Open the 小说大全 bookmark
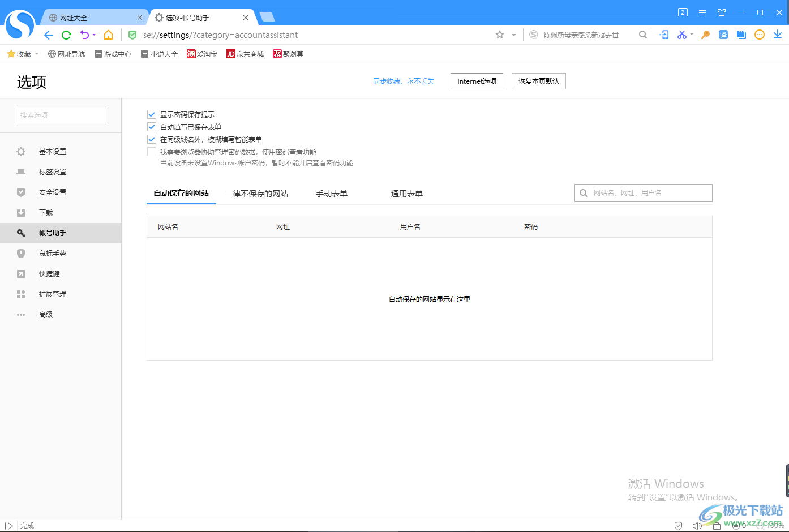This screenshot has width=789, height=532. (160, 54)
